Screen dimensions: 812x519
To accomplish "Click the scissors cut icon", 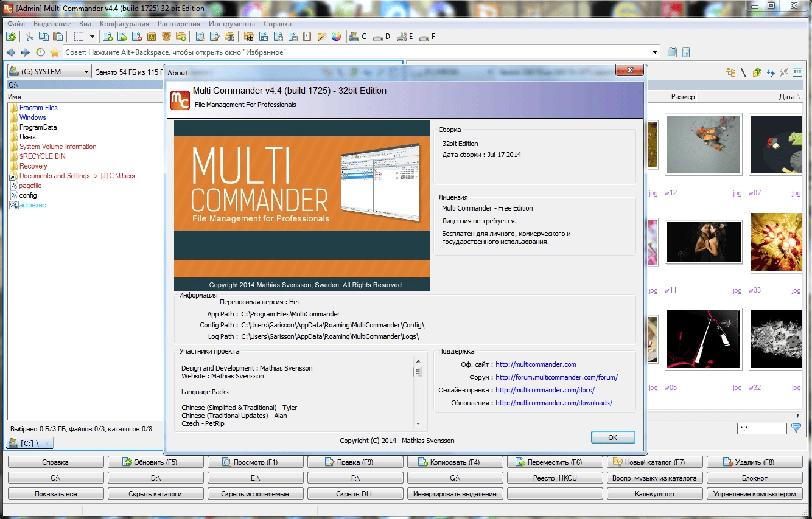I will pyautogui.click(x=30, y=37).
